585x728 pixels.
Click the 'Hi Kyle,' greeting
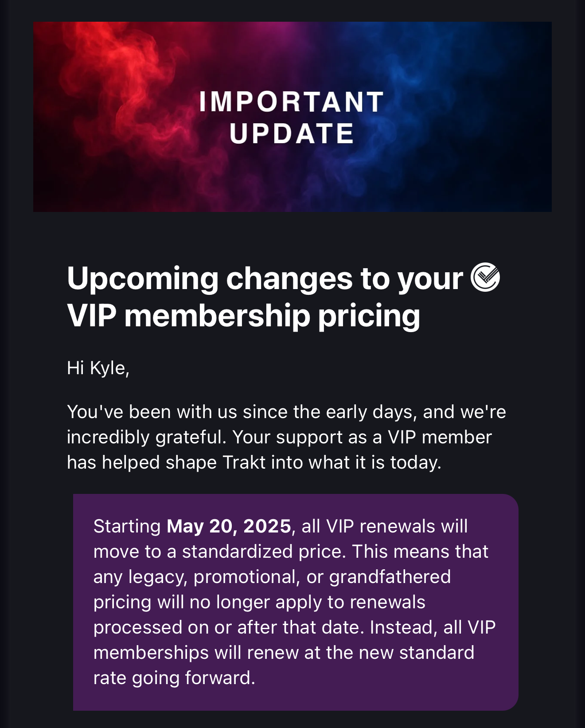tap(98, 368)
